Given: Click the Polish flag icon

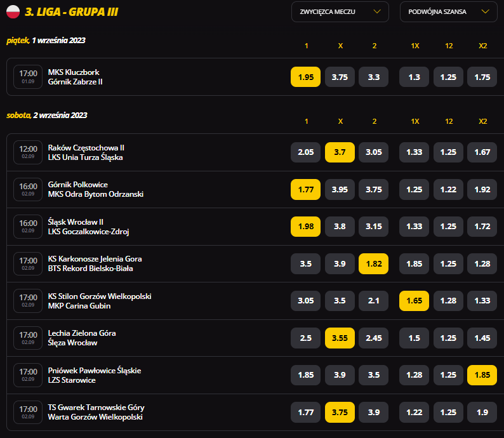Looking at the screenshot, I should click(13, 11).
